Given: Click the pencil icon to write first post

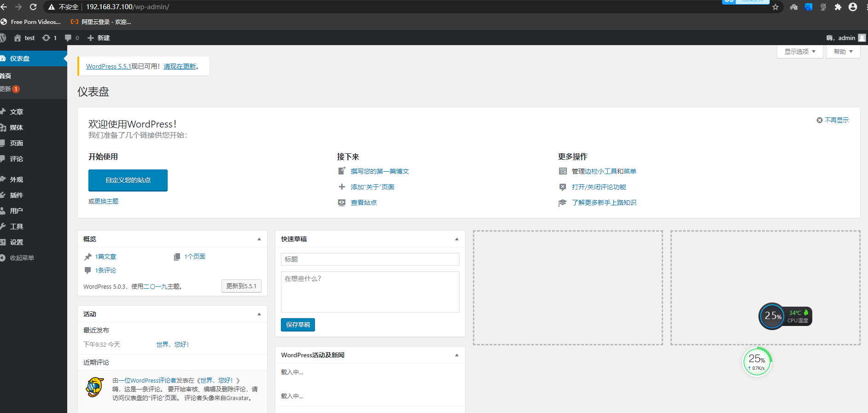Looking at the screenshot, I should pos(342,171).
